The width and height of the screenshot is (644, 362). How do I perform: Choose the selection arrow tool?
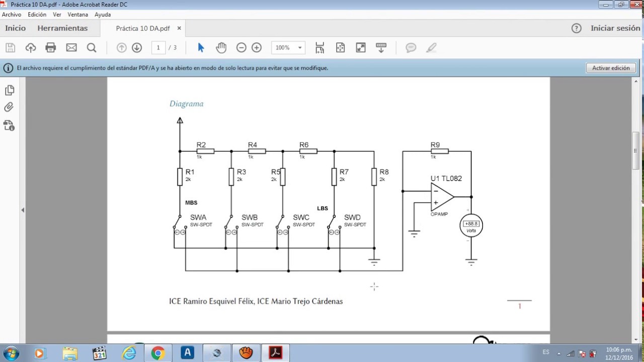coord(201,48)
